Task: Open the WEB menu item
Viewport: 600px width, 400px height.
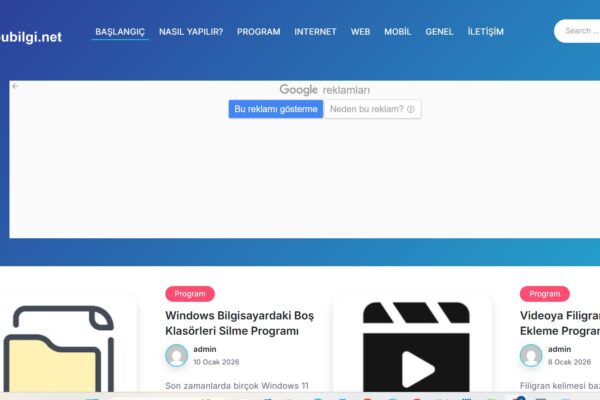Action: click(360, 32)
